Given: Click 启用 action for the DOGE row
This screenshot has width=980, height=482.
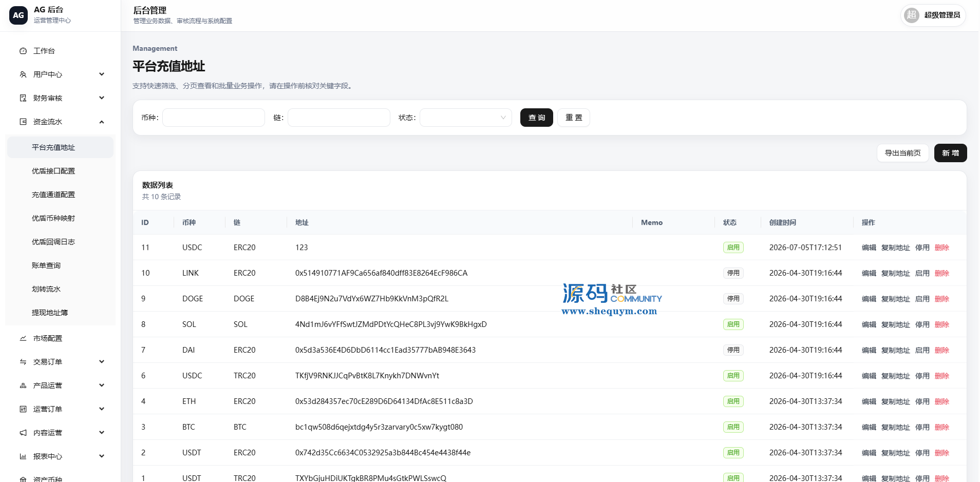Looking at the screenshot, I should [922, 299].
